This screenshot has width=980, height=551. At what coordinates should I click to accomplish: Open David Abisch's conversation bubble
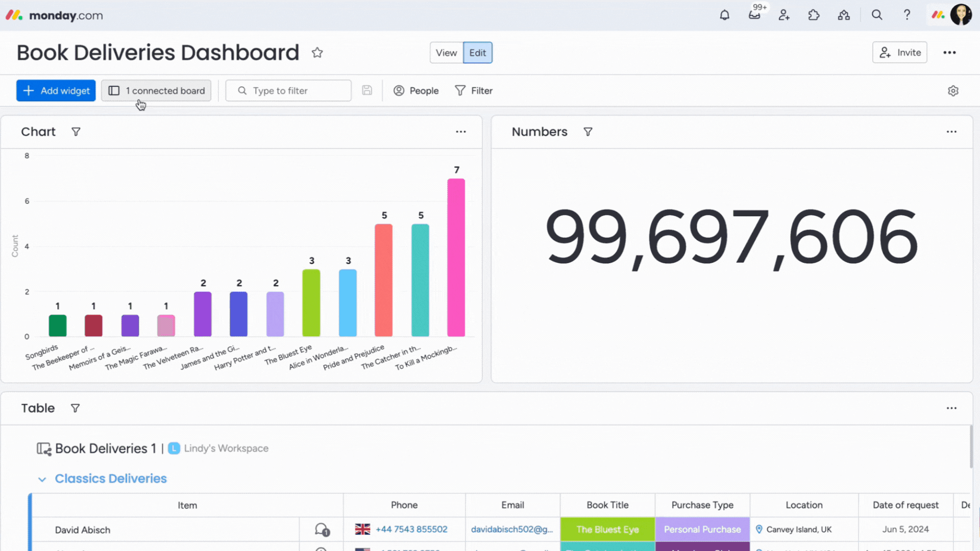point(322,530)
